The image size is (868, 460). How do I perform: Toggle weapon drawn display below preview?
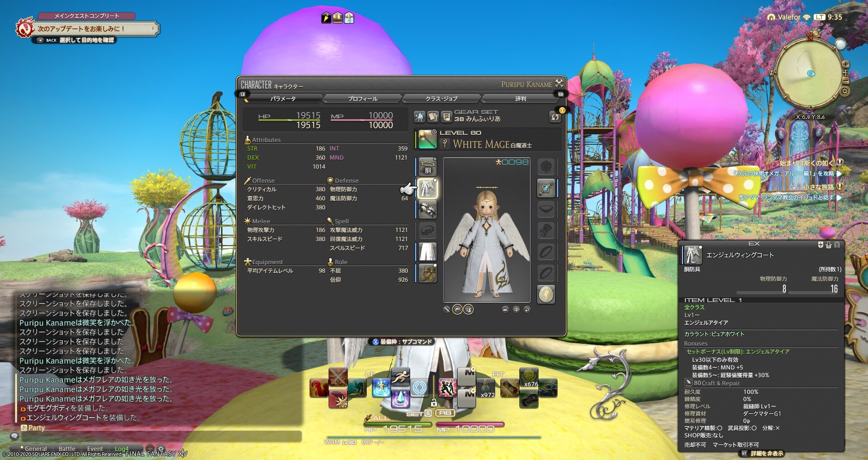pyautogui.click(x=447, y=309)
